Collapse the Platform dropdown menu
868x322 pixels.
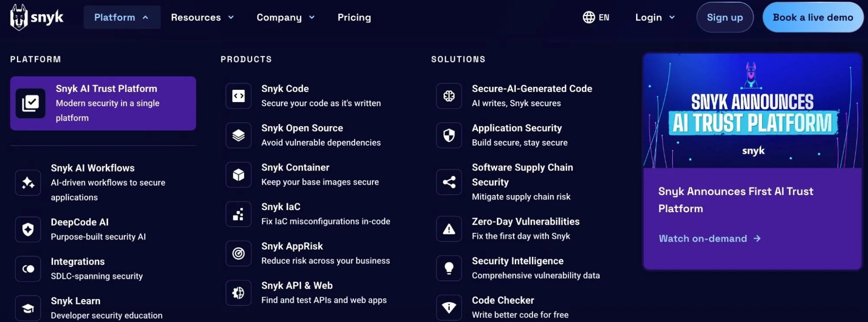click(x=122, y=17)
